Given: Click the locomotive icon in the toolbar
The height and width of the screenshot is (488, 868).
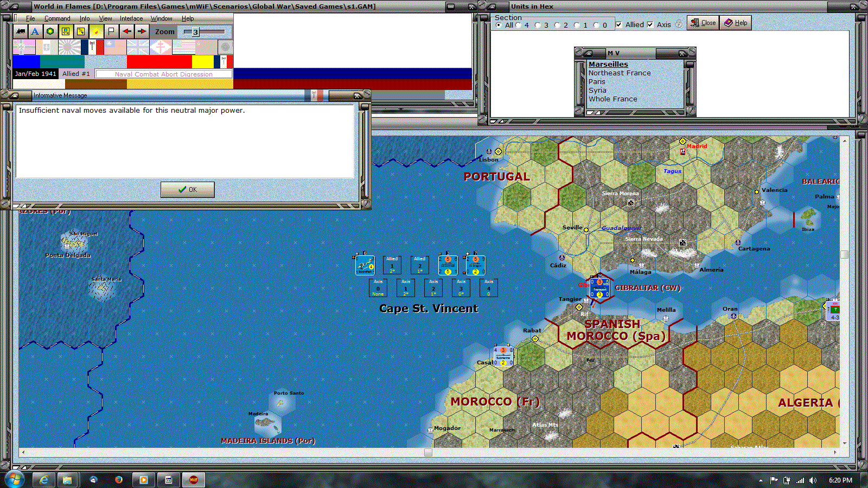Looking at the screenshot, I should coord(21,31).
